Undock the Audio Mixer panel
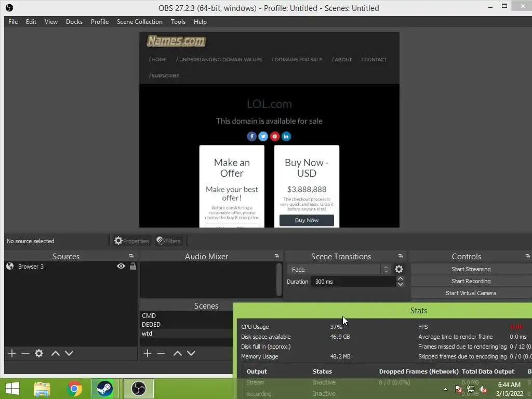Screen dimensions: 532x399 tap(277, 256)
